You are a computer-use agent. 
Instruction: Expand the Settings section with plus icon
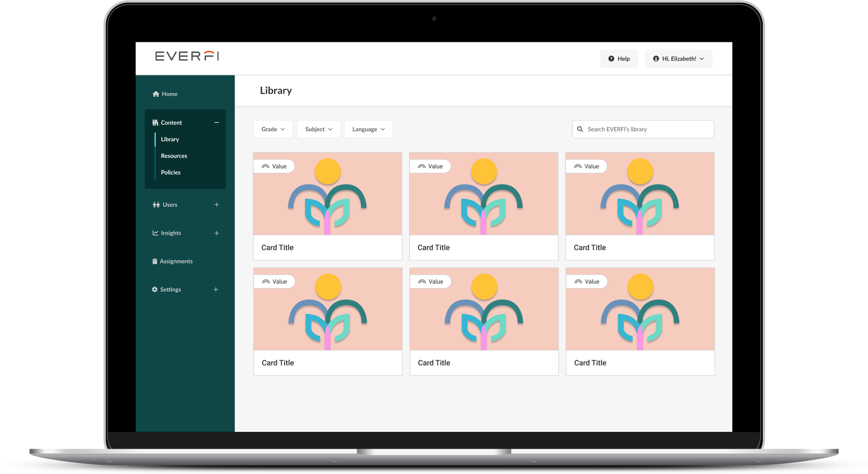coord(216,289)
